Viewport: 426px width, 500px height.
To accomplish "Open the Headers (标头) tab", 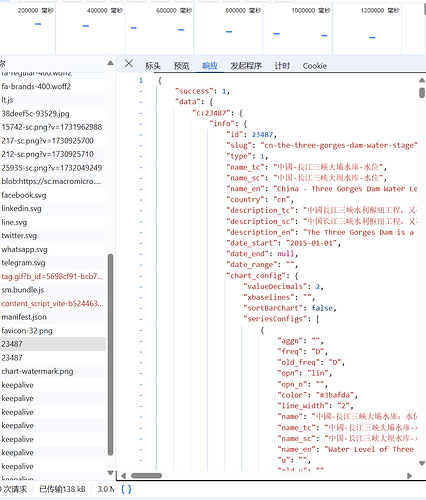I will 153,66.
